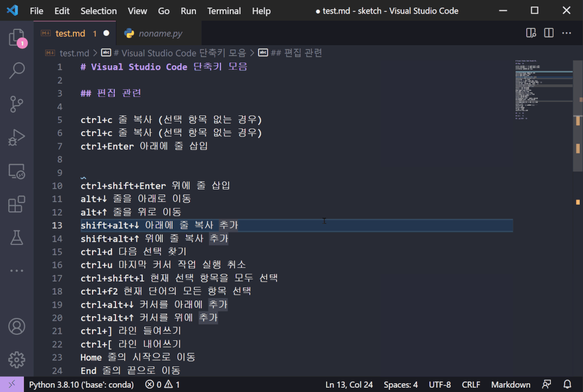
Task: Change encoding via UTF-8
Action: coord(439,384)
